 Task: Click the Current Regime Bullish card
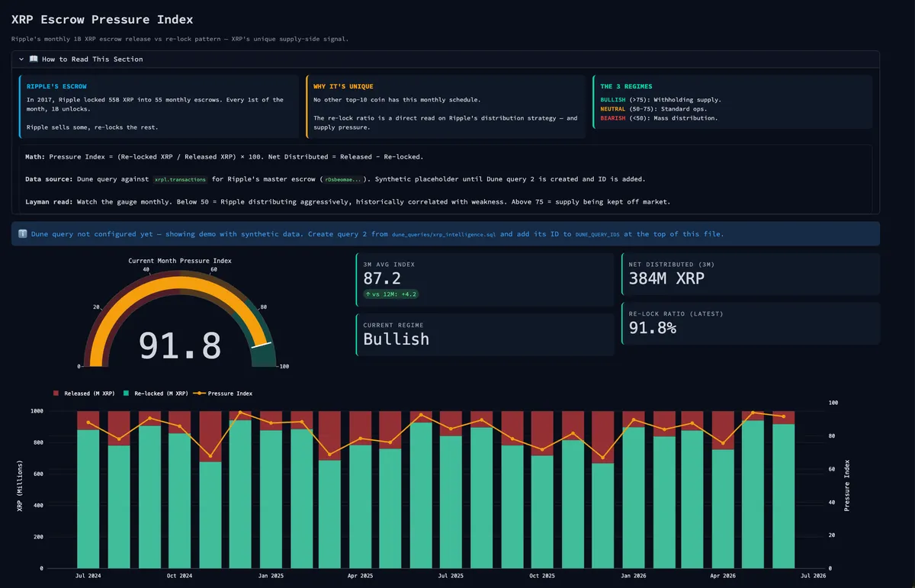coord(485,334)
